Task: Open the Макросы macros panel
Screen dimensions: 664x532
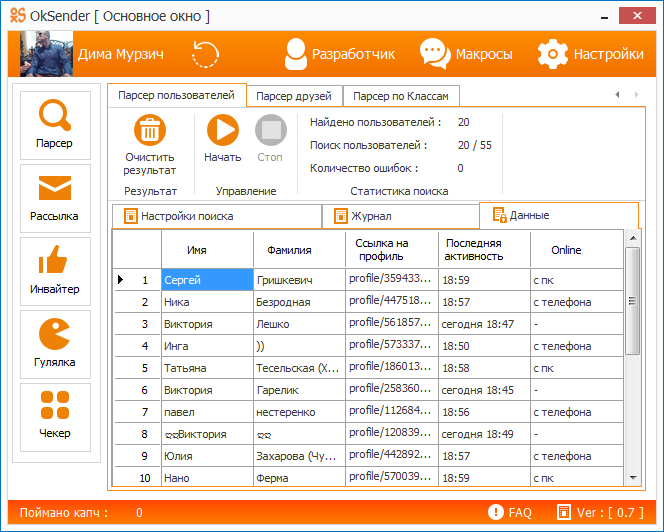Action: tap(466, 54)
